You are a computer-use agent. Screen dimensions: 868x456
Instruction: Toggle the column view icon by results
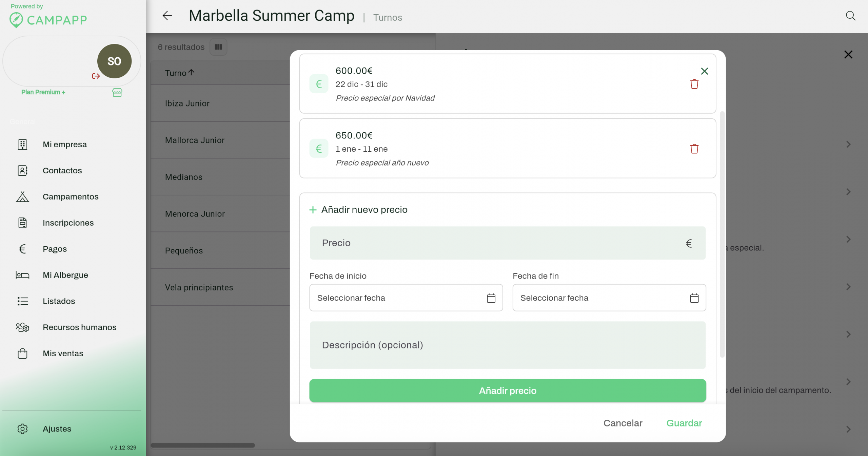coord(218,47)
